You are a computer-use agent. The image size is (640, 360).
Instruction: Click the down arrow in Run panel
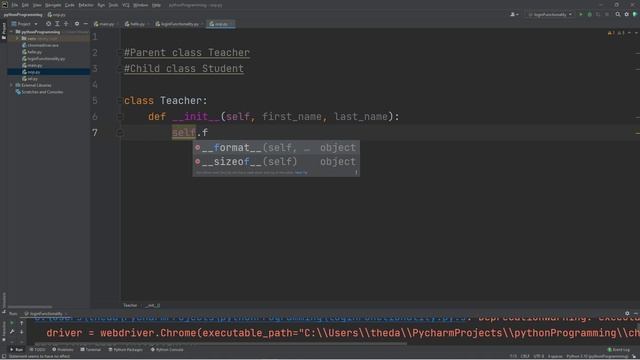click(x=22, y=332)
